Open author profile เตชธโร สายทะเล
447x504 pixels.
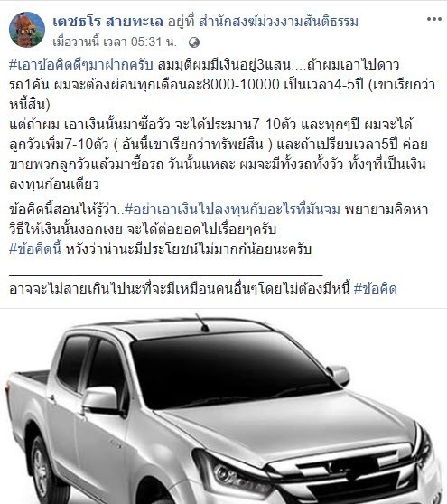107,22
